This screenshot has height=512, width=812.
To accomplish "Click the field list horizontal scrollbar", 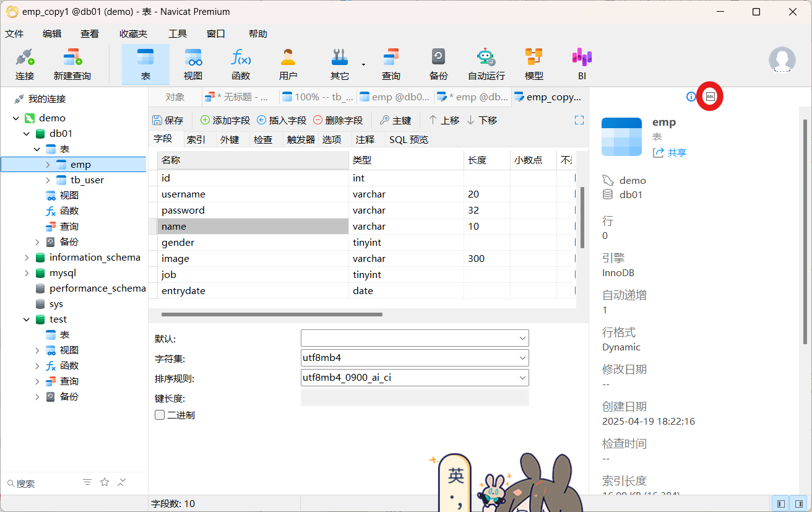I will click(x=272, y=315).
